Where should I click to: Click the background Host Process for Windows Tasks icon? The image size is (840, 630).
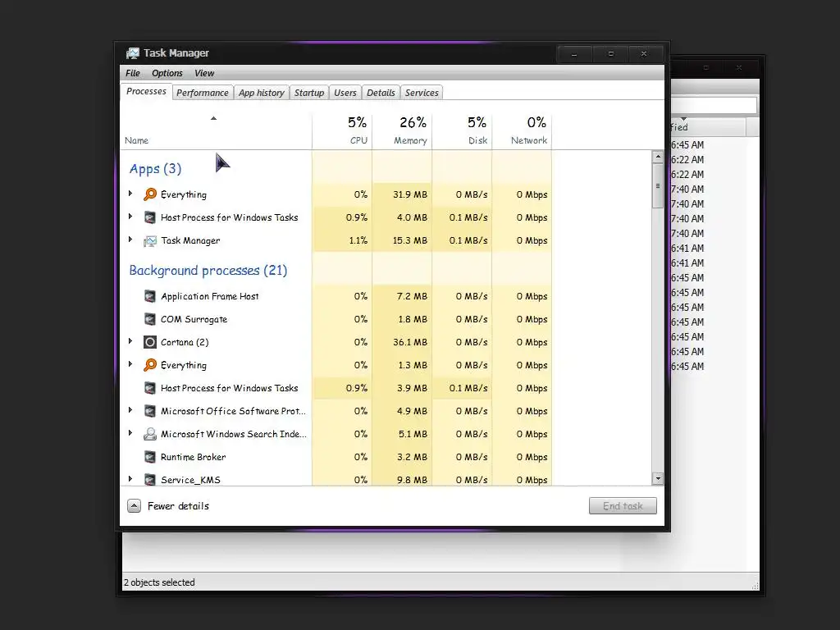(150, 388)
